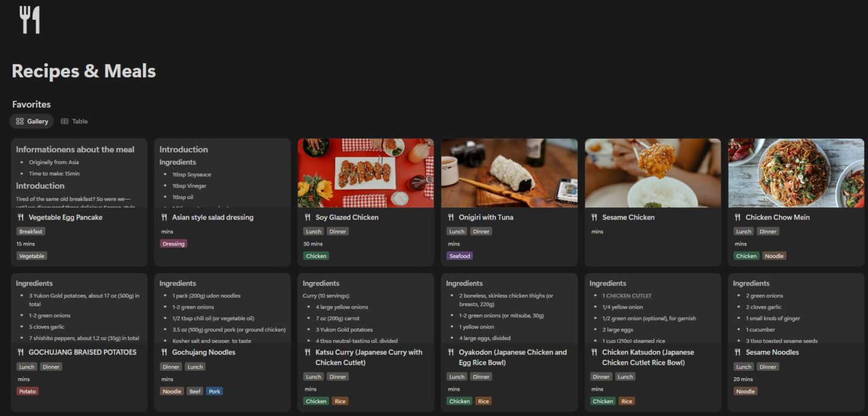Click the Pork tag on Gochujang Noodles
Viewport: 868px width, 416px height.
[x=214, y=391]
